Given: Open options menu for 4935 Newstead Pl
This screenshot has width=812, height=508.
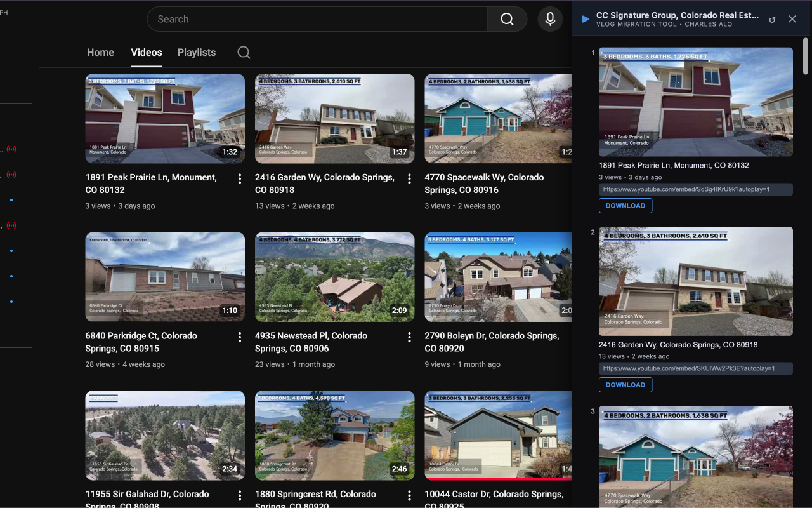Looking at the screenshot, I should [409, 337].
